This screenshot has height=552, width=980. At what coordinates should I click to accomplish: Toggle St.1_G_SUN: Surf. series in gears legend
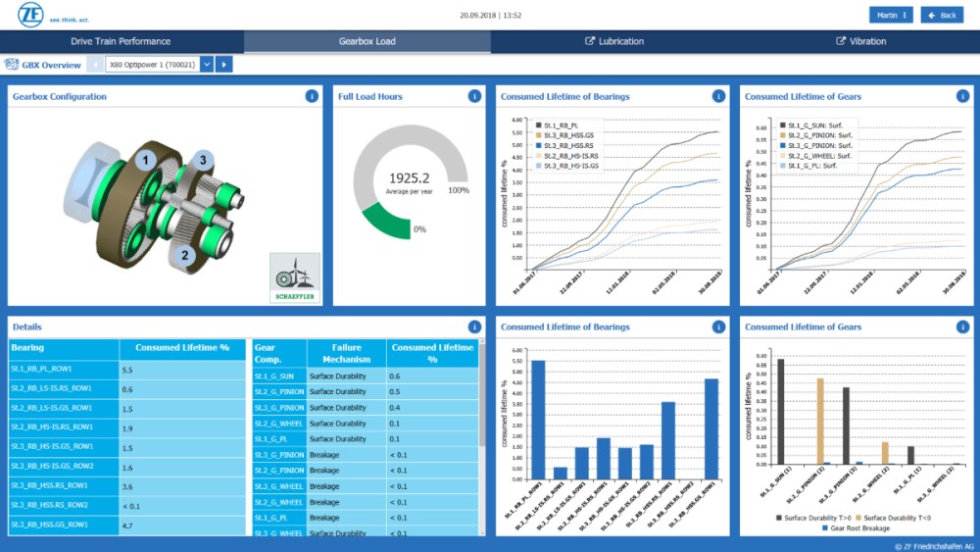(812, 125)
